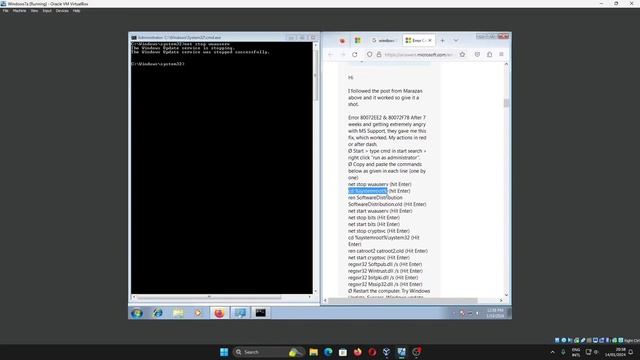Click the 'net stop wuauserv (hit Enter)' line
This screenshot has height=360, width=640.
(380, 184)
